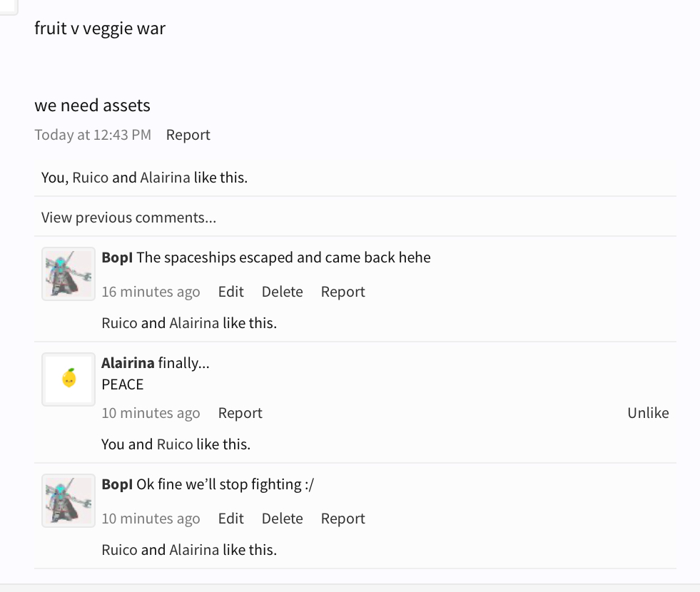Open Ruico in 'You and Ruico like this'

point(175,444)
